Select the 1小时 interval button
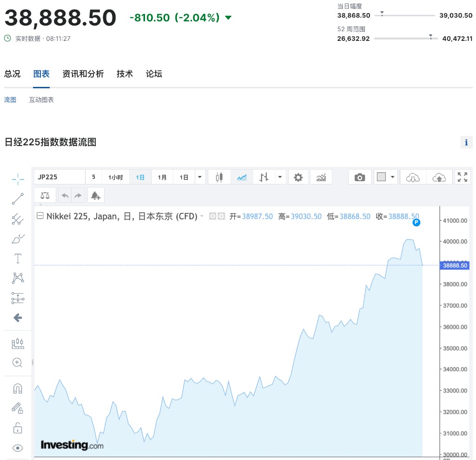Screen dimensions: 476x460 [x=115, y=177]
